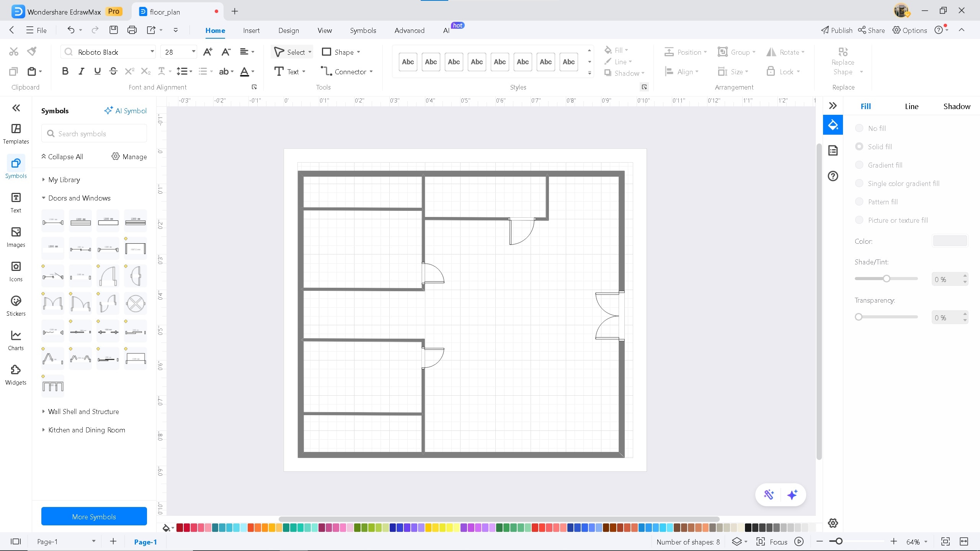Click the Transparency slider handle
The height and width of the screenshot is (551, 980).
(x=859, y=317)
